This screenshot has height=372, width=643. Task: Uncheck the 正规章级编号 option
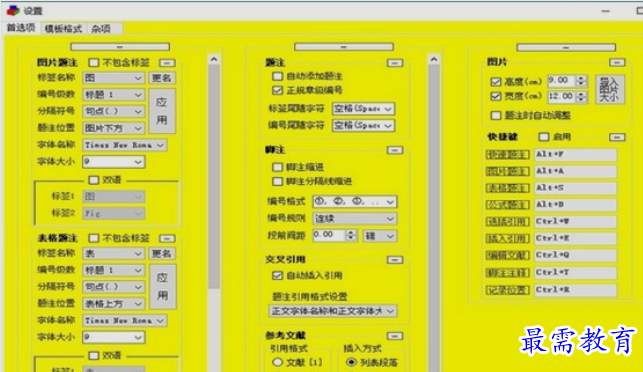(x=278, y=90)
